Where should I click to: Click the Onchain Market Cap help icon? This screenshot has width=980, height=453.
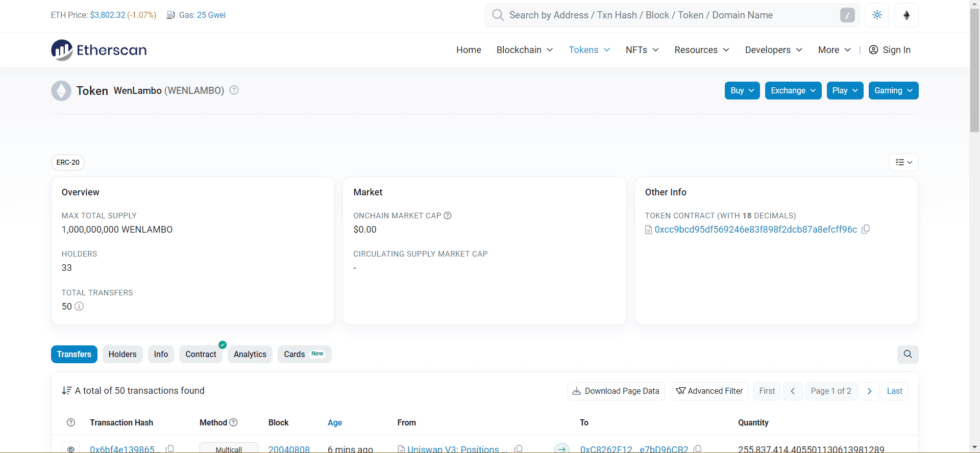(448, 216)
